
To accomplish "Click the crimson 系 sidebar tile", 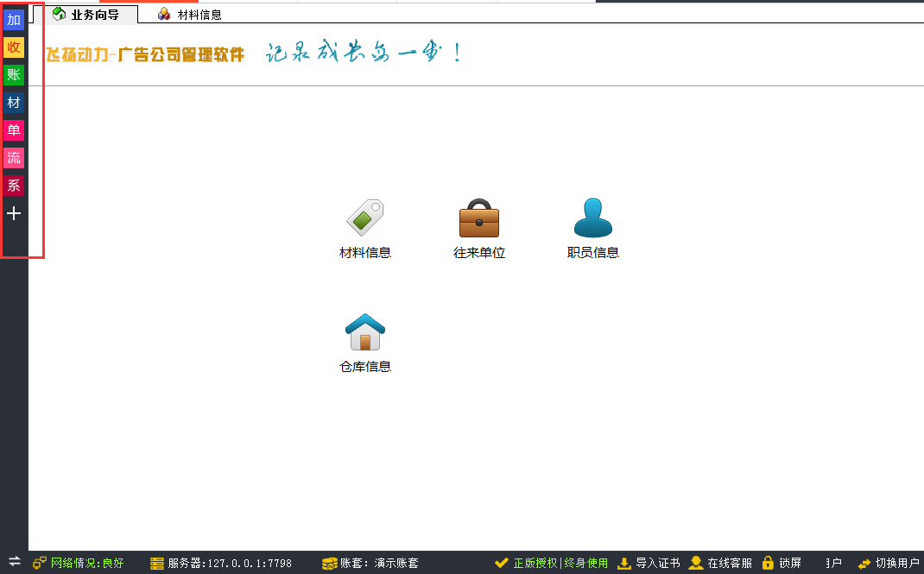I will pos(14,186).
